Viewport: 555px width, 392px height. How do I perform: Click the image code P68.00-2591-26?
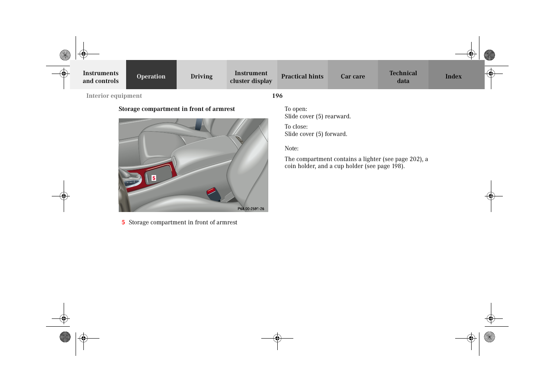click(x=251, y=209)
